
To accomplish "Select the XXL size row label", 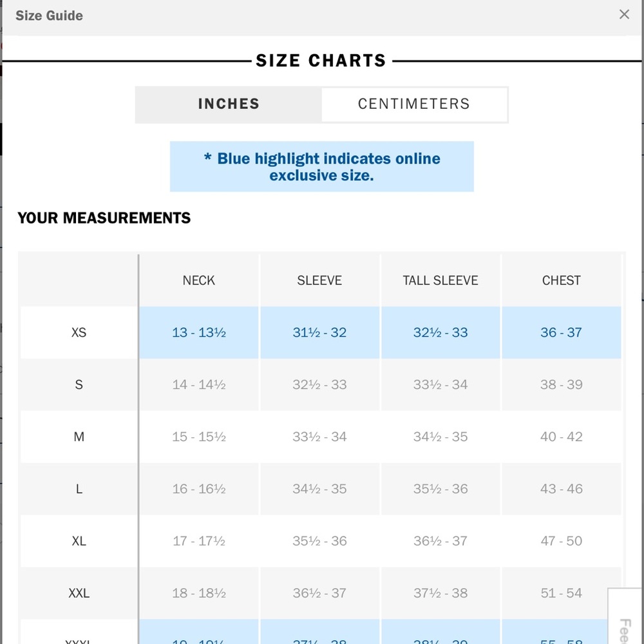I will tap(79, 593).
